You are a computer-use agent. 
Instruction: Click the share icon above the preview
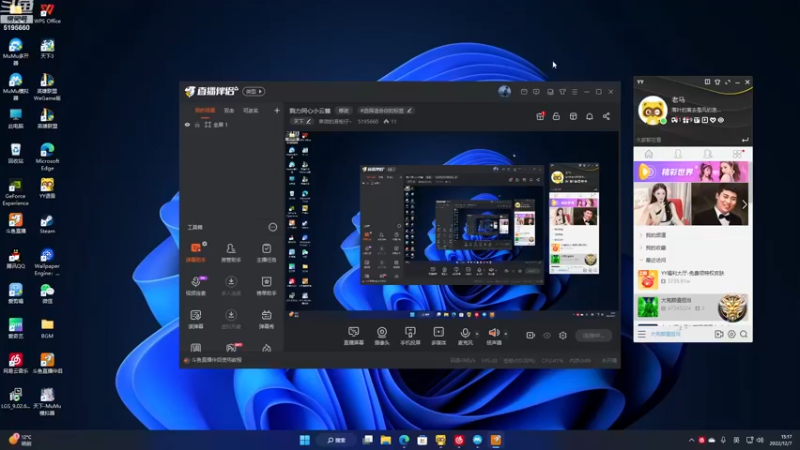[606, 116]
